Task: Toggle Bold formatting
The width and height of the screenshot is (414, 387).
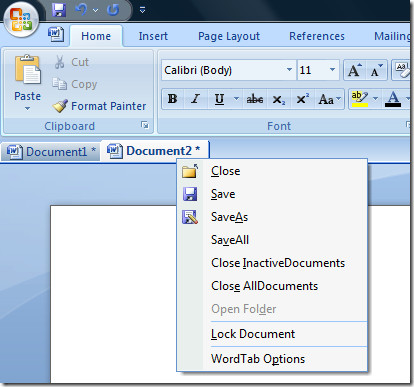Action: (173, 99)
